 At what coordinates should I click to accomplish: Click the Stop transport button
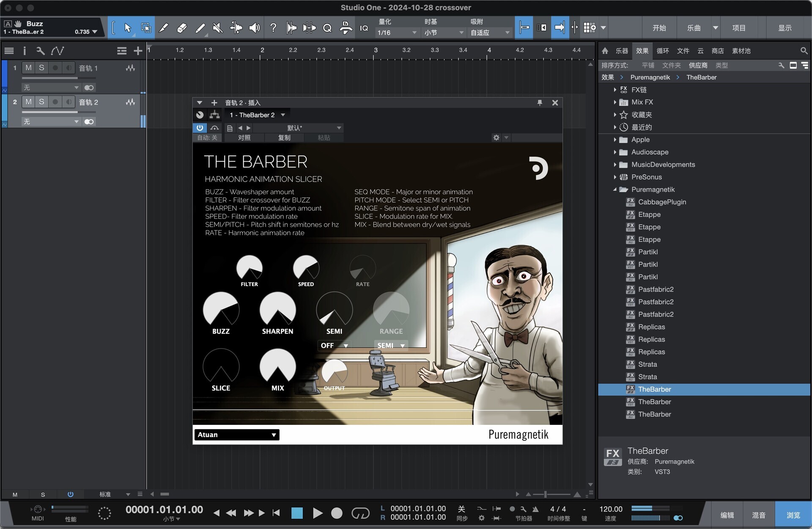(x=297, y=513)
